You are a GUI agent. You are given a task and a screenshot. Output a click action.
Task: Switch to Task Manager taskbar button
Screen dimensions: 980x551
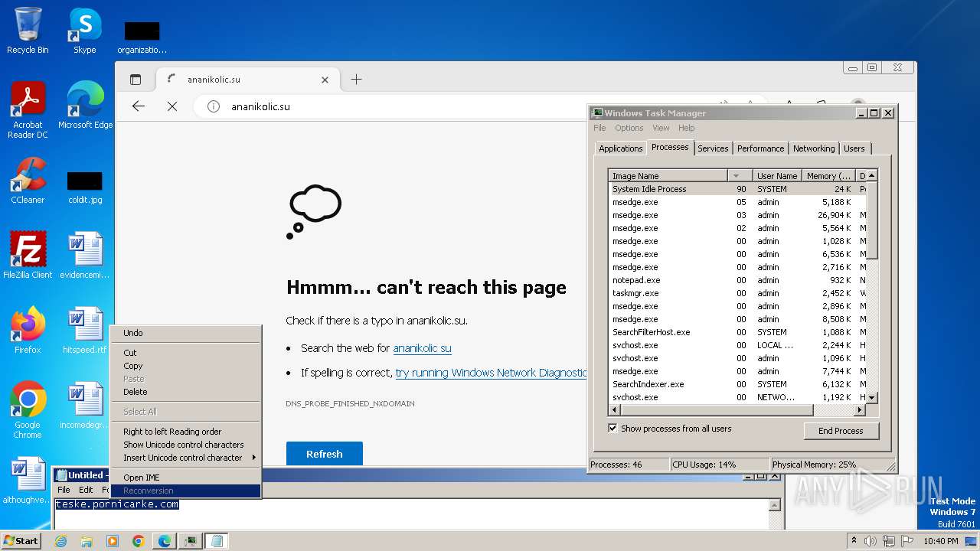(x=191, y=541)
